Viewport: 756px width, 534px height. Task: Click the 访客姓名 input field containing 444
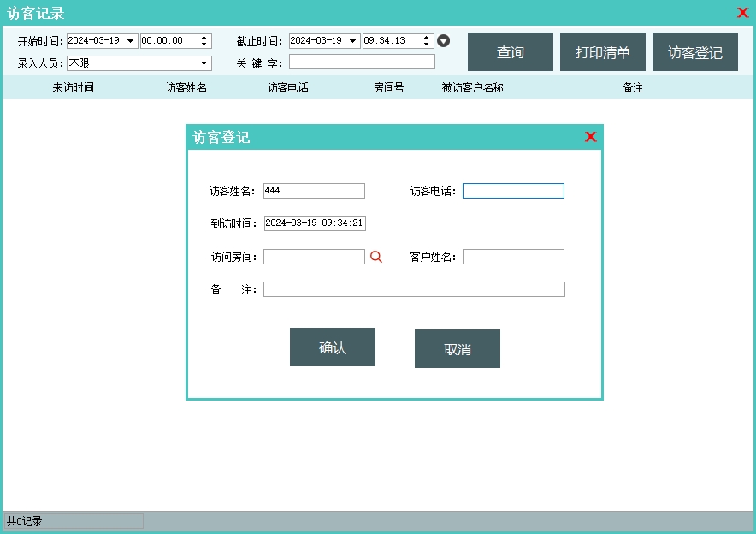(x=314, y=191)
